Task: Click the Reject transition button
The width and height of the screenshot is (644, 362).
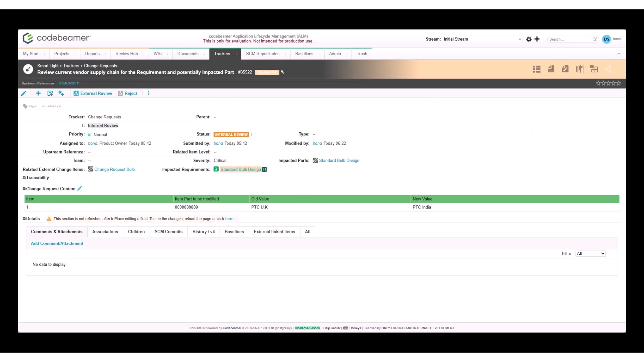Action: [x=127, y=94]
